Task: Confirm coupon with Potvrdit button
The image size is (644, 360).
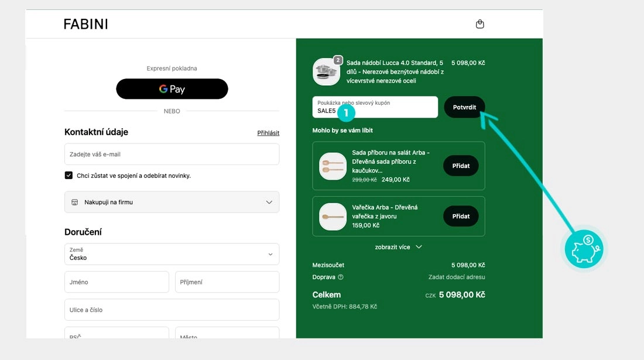Action: tap(464, 107)
